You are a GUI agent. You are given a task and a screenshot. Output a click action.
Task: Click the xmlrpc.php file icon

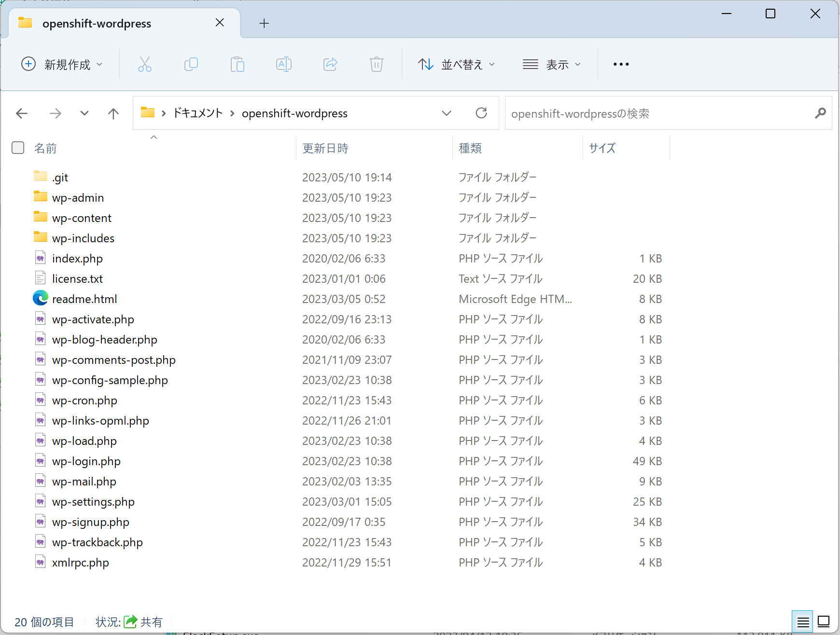coord(41,562)
